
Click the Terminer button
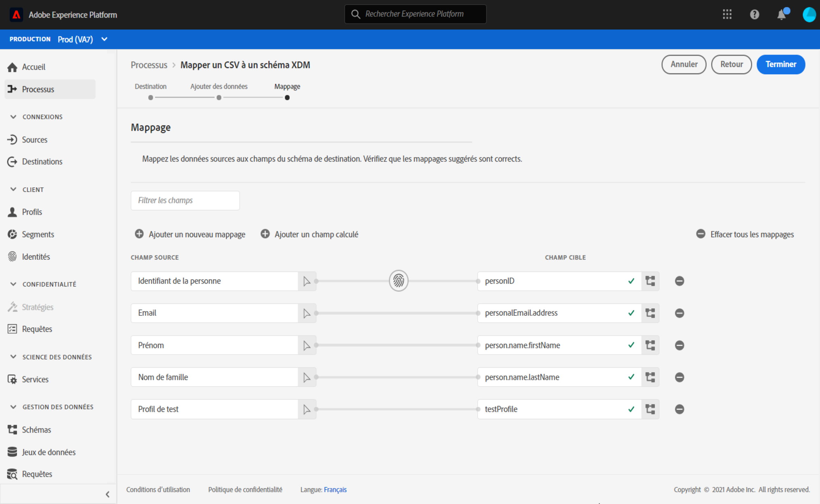click(781, 64)
